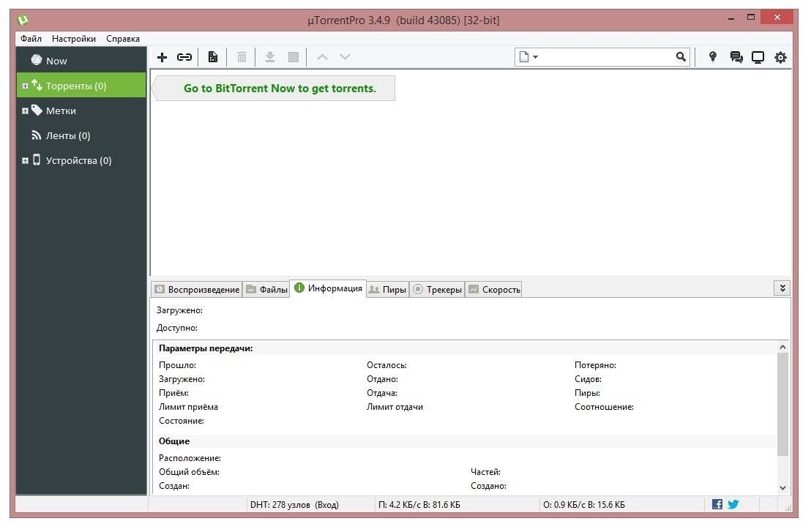This screenshot has width=811, height=532.
Task: Switch to the Пиры tab
Action: point(387,290)
